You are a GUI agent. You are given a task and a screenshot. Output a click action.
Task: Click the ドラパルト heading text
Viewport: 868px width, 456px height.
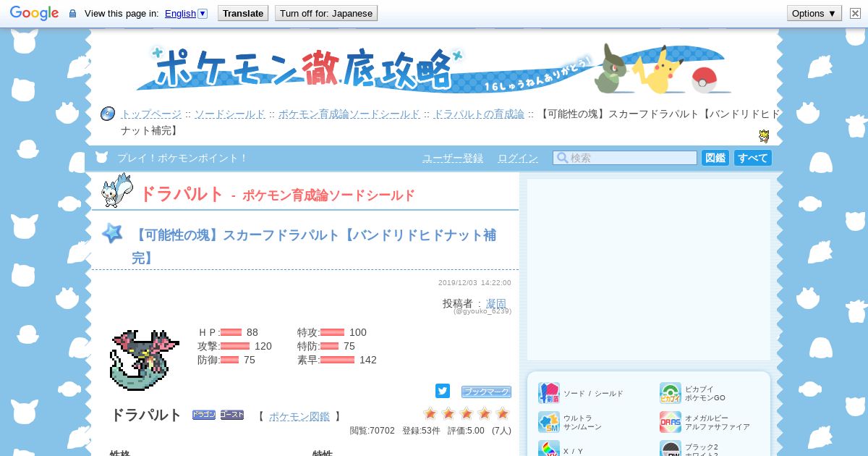coord(182,194)
